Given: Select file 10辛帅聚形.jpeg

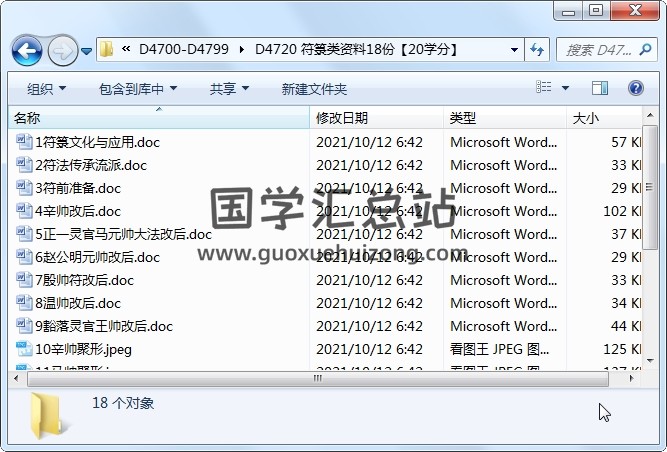Looking at the screenshot, I should pos(83,349).
